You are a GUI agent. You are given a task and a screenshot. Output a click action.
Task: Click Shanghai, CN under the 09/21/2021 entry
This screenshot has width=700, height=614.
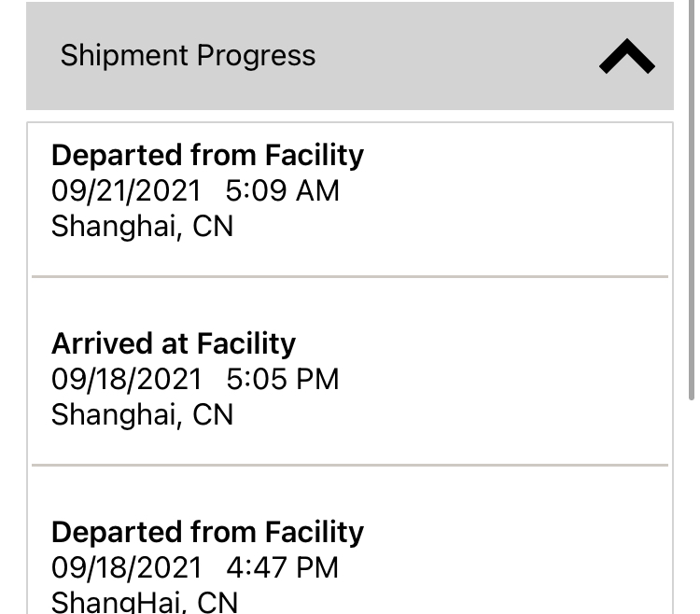tap(142, 227)
